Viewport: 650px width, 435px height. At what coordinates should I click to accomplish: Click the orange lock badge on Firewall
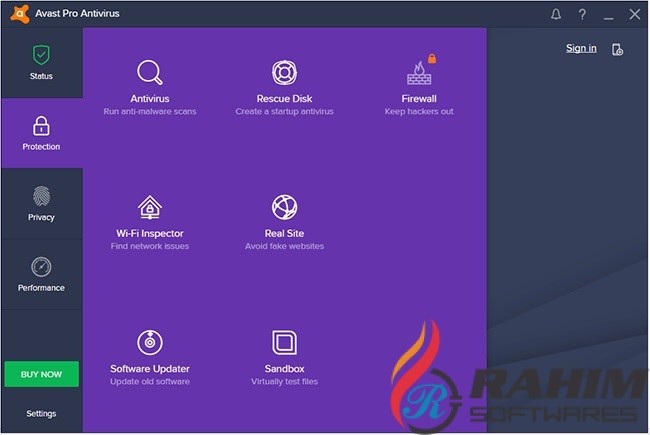click(432, 58)
